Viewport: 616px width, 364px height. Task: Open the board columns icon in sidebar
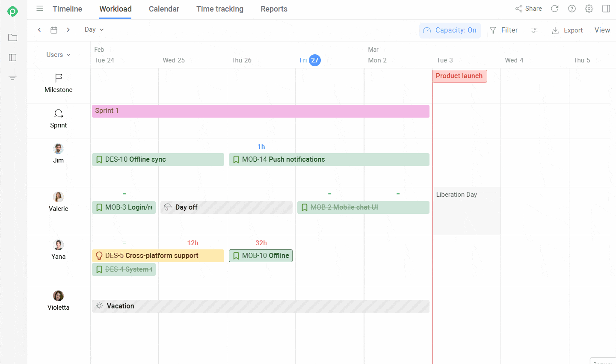(x=13, y=57)
